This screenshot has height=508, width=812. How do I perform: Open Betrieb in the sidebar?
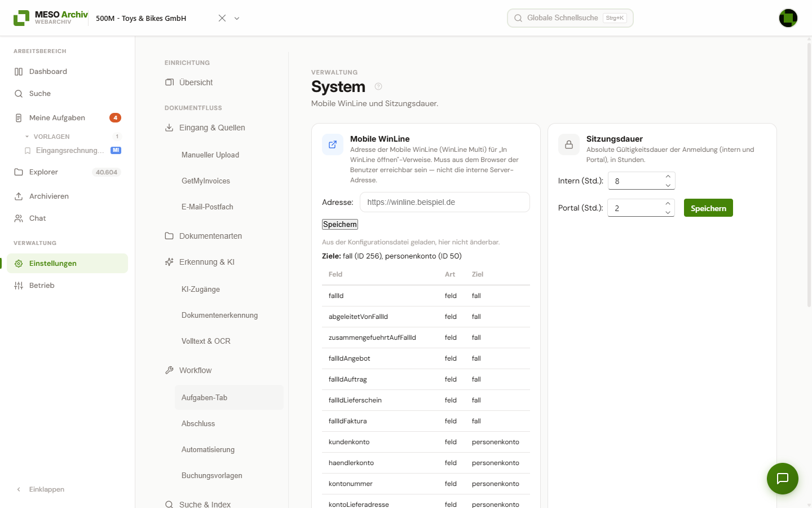68,286
